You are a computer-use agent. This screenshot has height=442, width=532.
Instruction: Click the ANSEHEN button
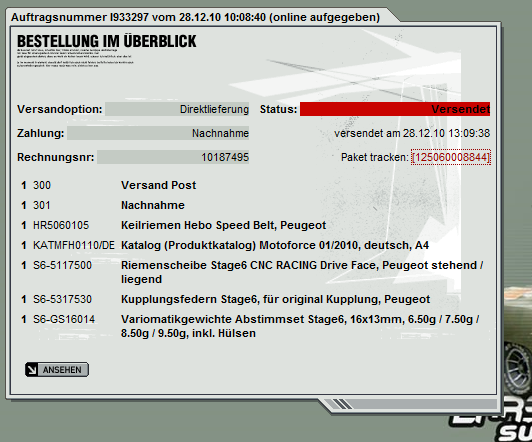tap(57, 369)
